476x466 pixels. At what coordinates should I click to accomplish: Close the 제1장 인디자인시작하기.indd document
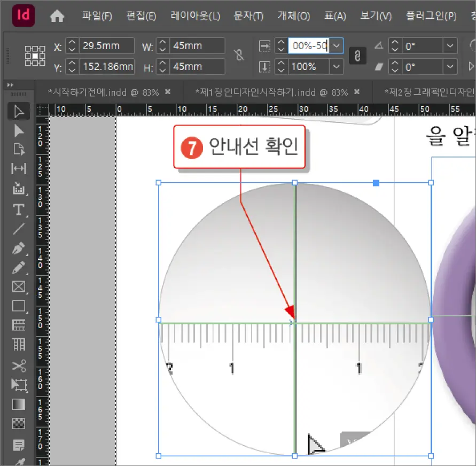[356, 91]
